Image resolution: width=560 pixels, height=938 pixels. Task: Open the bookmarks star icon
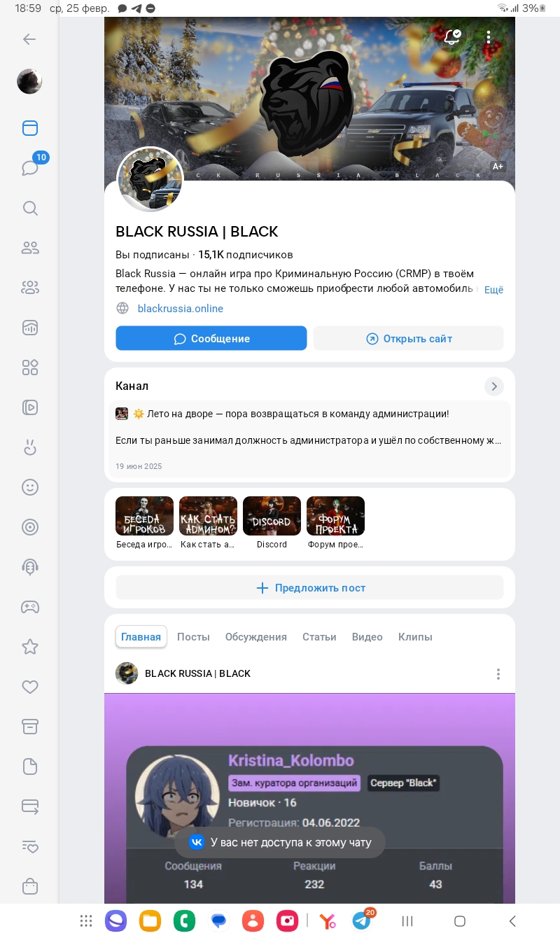(29, 647)
